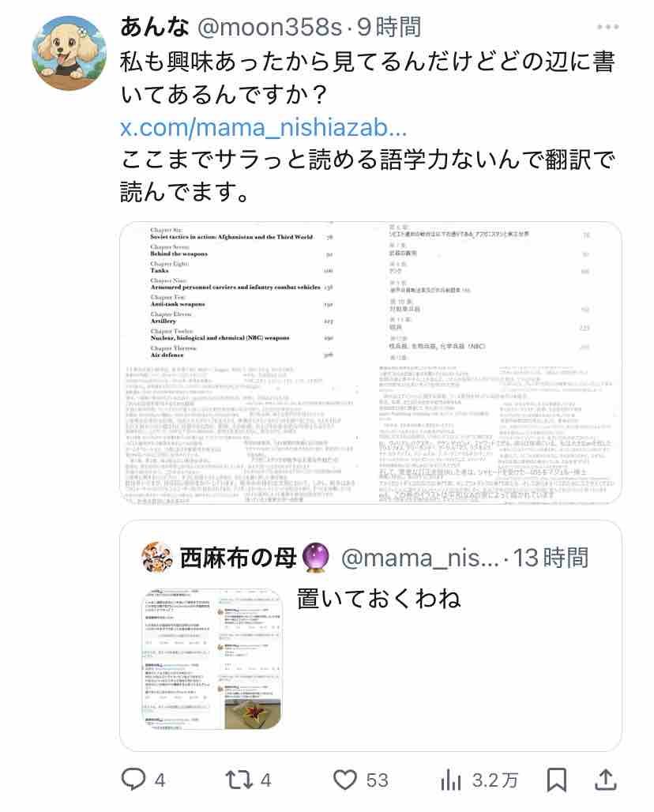Image resolution: width=654 pixels, height=812 pixels.
Task: Open the reply speech bubble icon
Action: [x=133, y=780]
